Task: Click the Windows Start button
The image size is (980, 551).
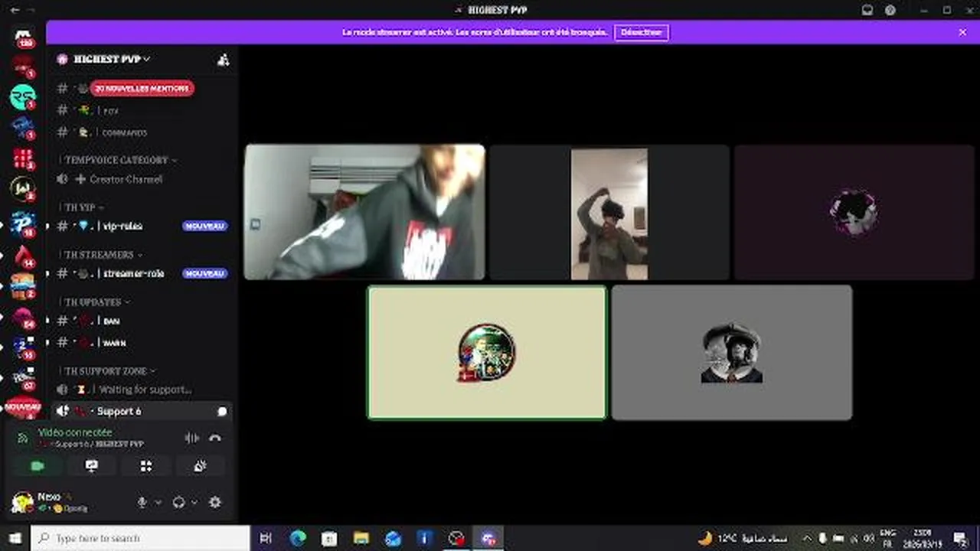Action: point(15,538)
